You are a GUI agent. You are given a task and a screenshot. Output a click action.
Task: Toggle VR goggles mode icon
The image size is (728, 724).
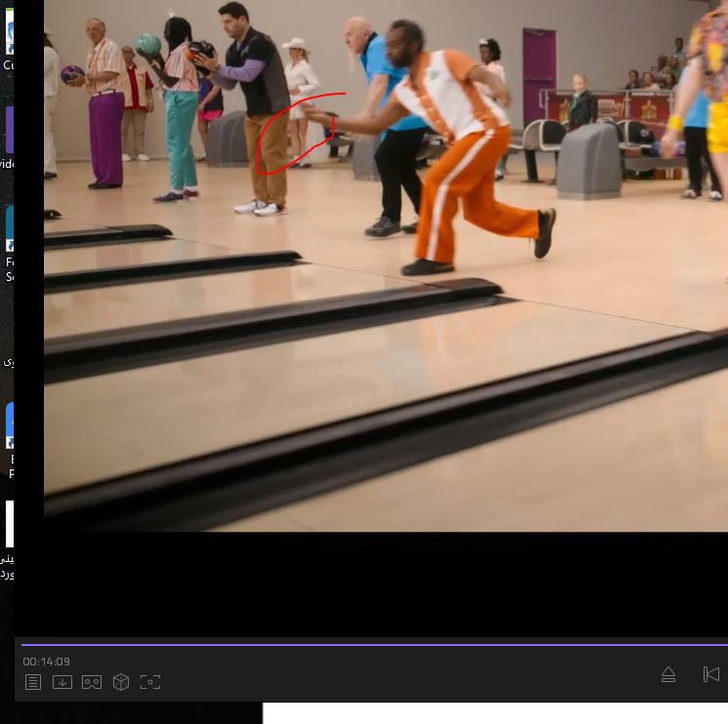(x=92, y=682)
